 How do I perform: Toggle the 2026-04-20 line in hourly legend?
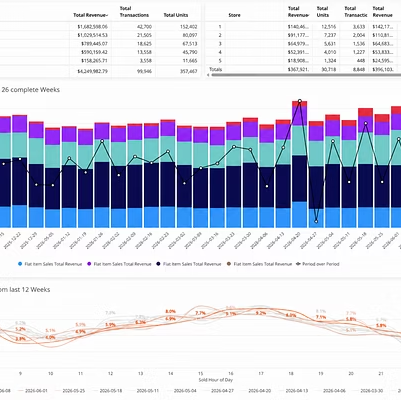click(x=256, y=390)
